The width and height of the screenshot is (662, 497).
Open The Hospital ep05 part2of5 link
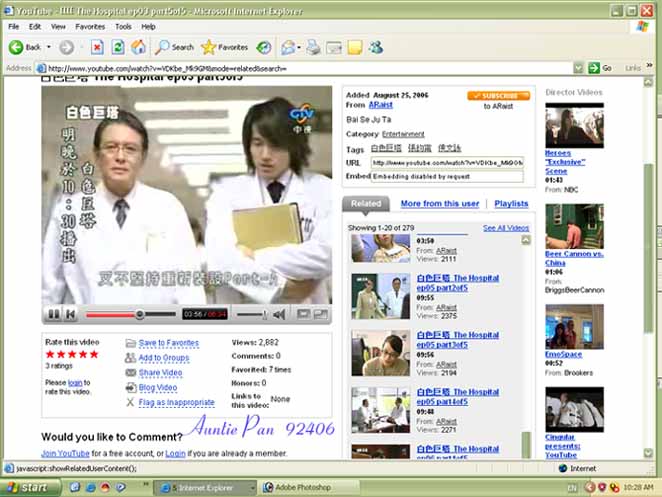click(458, 283)
